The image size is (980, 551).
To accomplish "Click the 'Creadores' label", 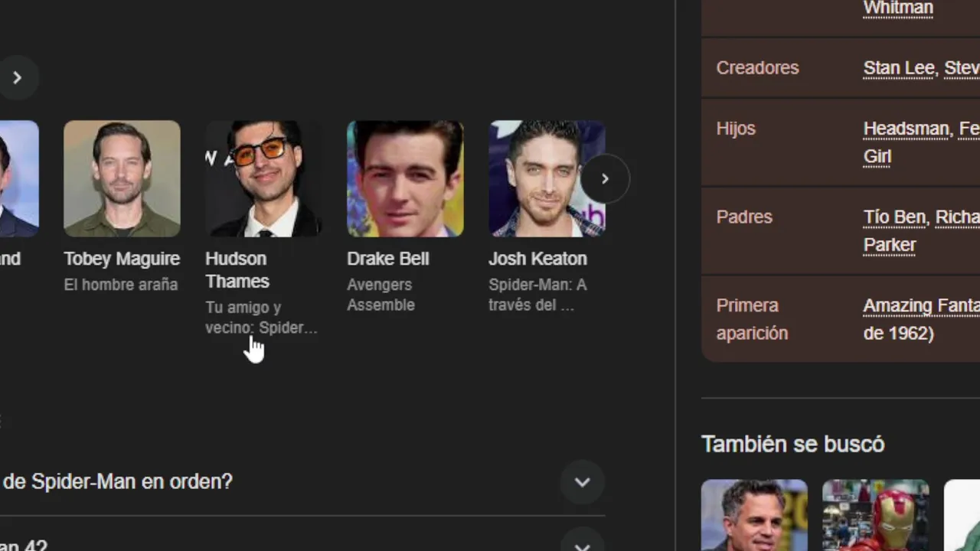I will pyautogui.click(x=757, y=68).
